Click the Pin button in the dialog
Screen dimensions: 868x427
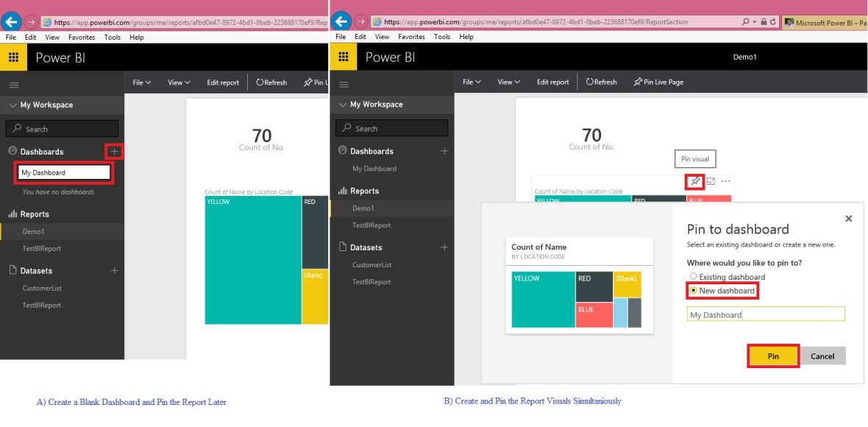click(x=772, y=356)
